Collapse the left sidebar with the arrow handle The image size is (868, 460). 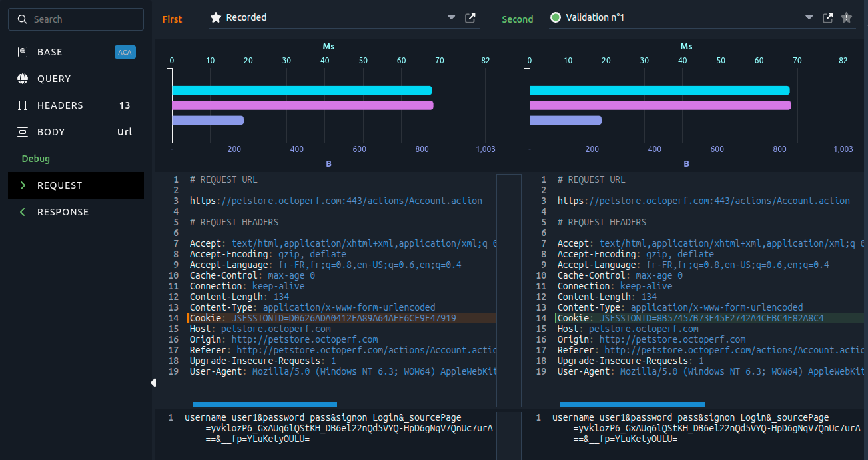click(x=153, y=383)
